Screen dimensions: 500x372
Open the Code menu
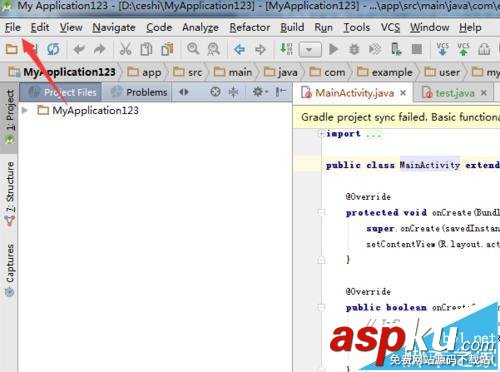tap(159, 27)
